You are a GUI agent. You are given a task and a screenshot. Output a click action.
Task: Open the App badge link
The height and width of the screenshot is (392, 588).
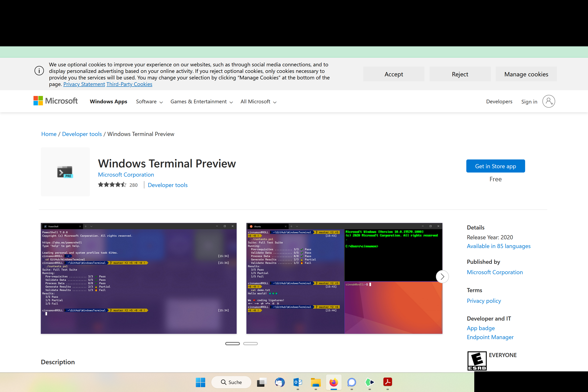coord(481,328)
